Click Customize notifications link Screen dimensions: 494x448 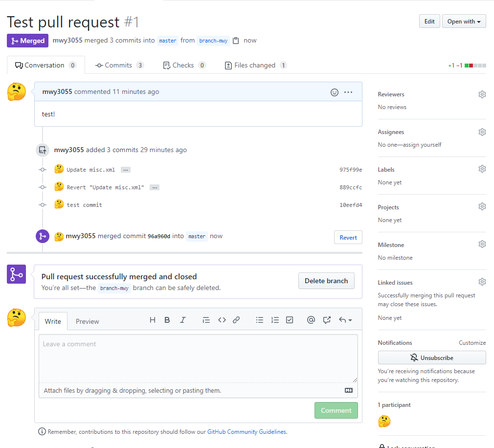coord(472,343)
